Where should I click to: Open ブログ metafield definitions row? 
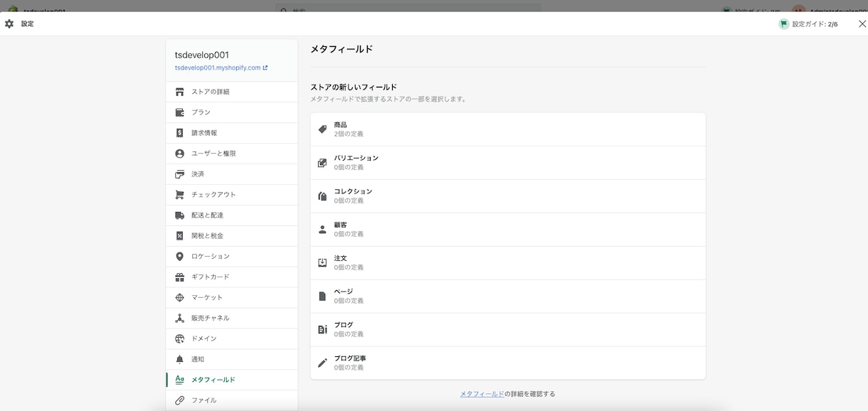point(508,330)
